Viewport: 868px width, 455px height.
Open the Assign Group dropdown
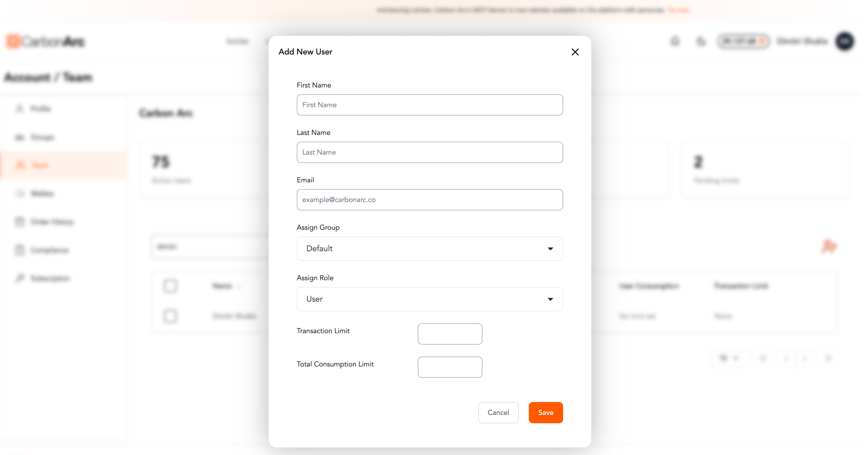coord(430,249)
